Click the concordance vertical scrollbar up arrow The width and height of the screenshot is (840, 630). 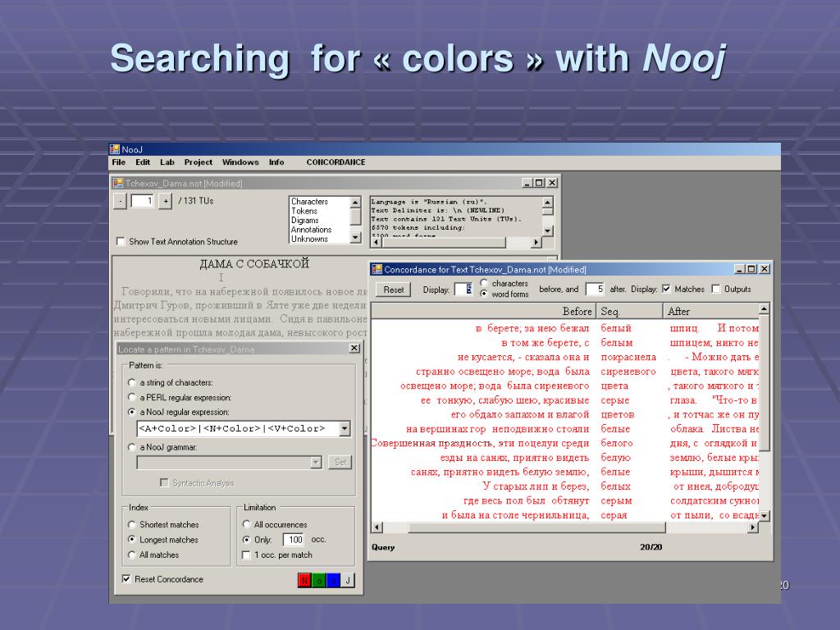(764, 309)
